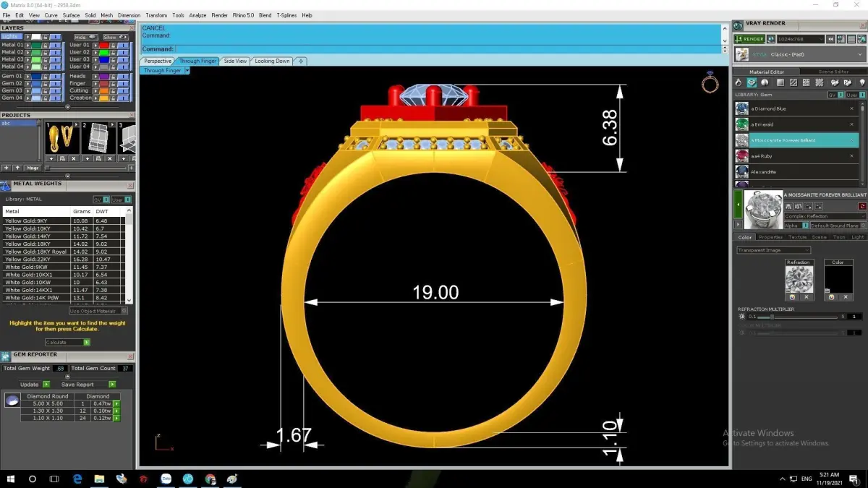Switch to the Scene Editor tab
Viewport: 868px width, 488px height.
coord(833,72)
